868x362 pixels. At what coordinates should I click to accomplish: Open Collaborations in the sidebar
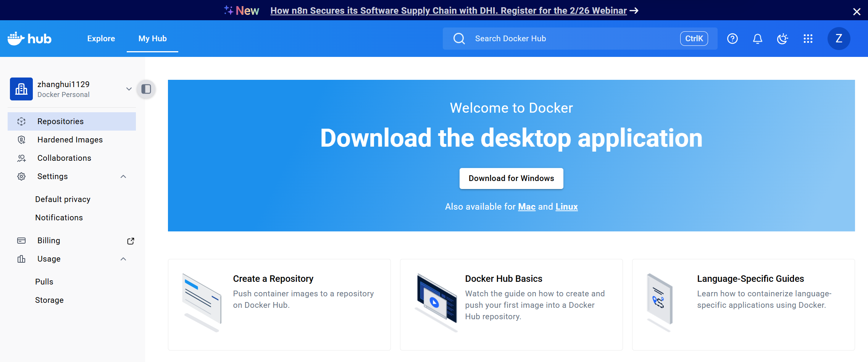coord(72,158)
